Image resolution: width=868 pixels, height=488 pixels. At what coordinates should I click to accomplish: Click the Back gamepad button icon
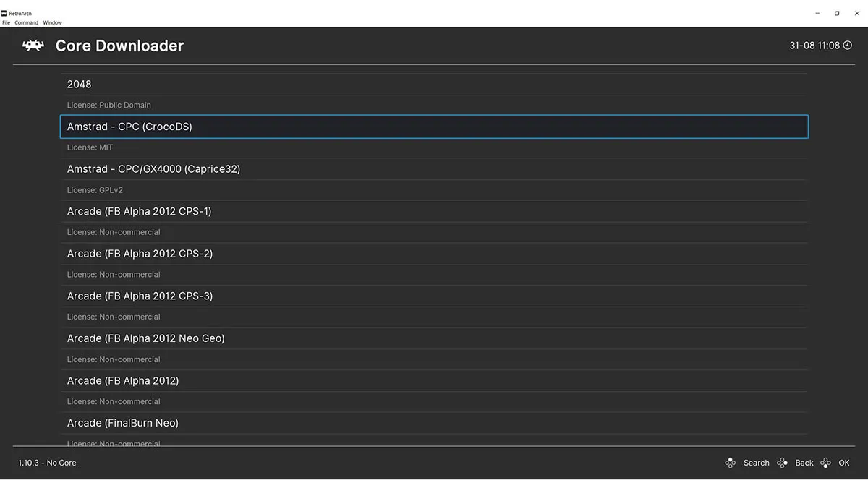[x=782, y=463]
